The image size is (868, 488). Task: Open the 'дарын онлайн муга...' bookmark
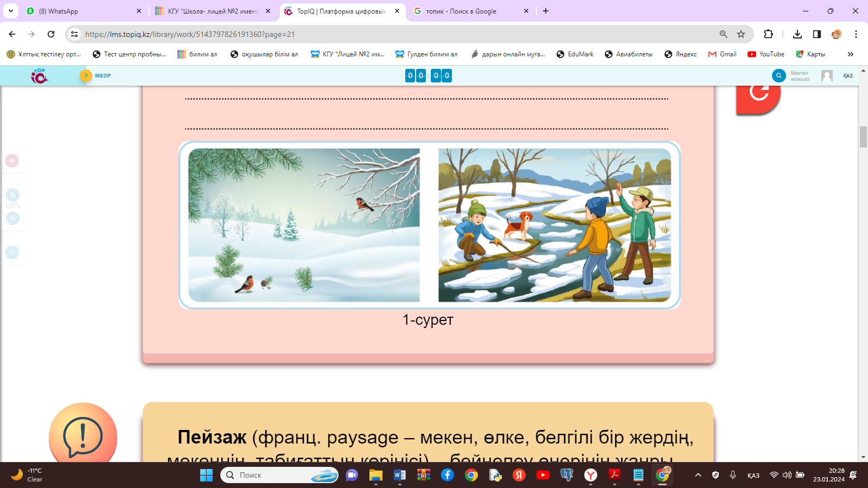508,54
